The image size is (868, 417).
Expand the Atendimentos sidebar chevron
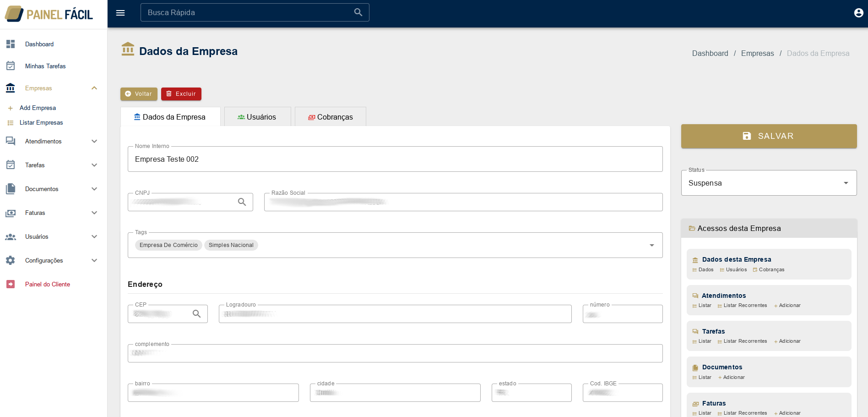coord(94,141)
